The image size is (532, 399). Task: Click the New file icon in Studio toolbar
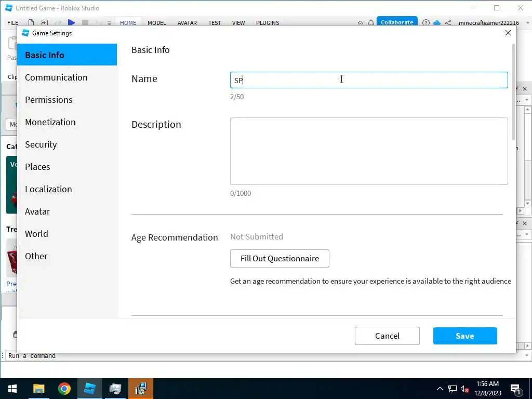(31, 22)
